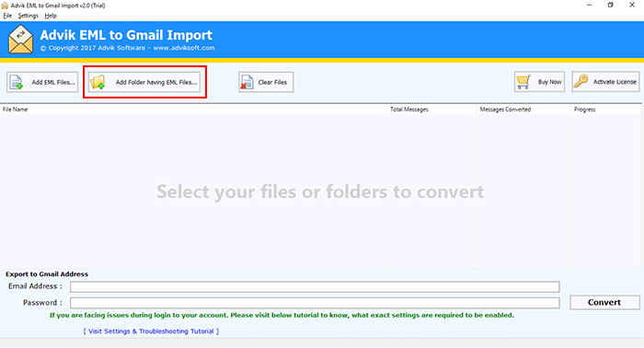Click the Clear Files button
Viewport: 644px width, 348px height.
(x=266, y=82)
